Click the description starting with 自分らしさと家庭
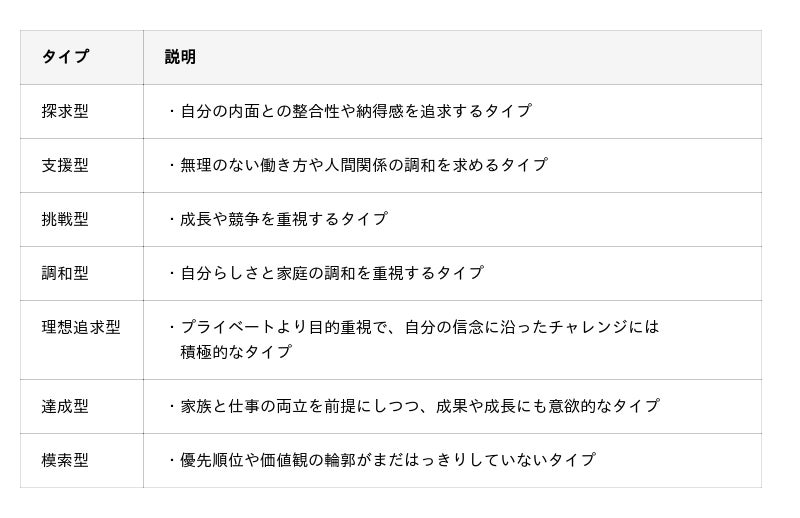The width and height of the screenshot is (800, 518). [331, 273]
